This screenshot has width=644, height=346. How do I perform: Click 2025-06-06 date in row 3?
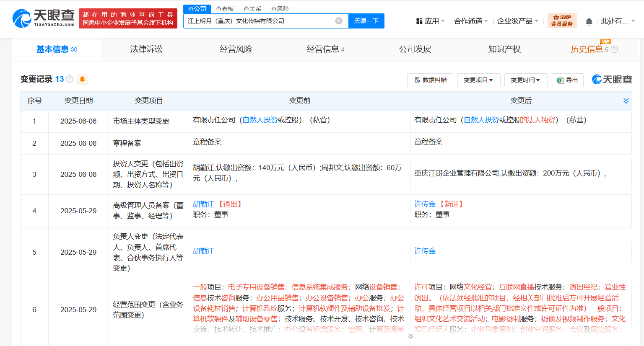pos(78,174)
